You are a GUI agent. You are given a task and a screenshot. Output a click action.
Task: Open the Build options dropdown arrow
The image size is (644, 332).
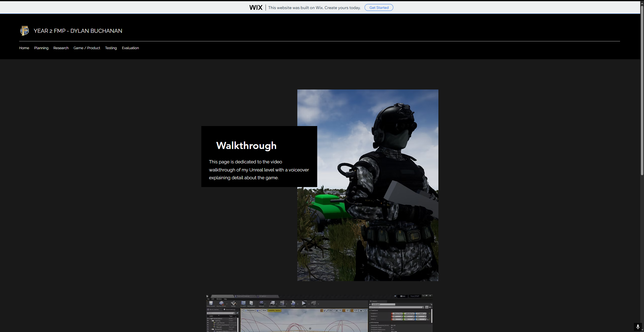[298, 304]
